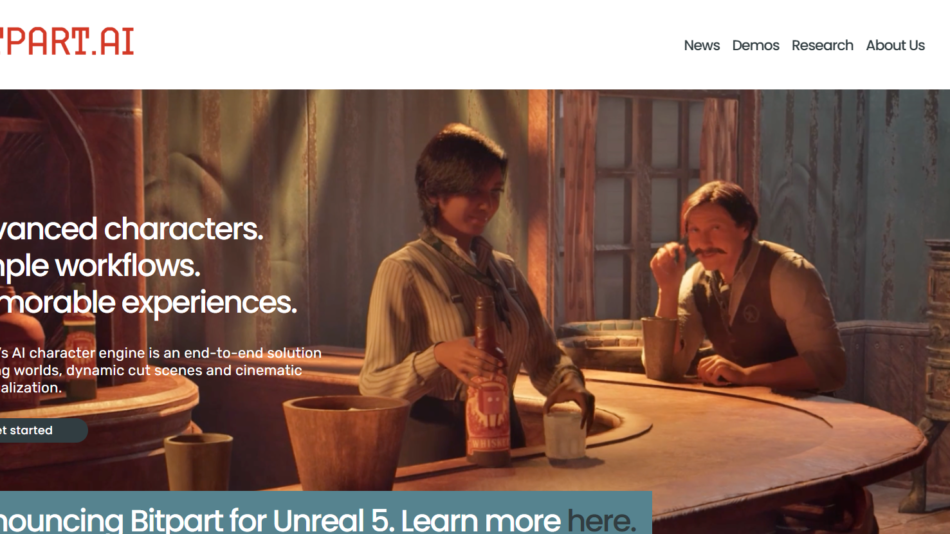Click the frosted glass the bartender holds
Viewport: 950px width, 534px height.
point(564,435)
